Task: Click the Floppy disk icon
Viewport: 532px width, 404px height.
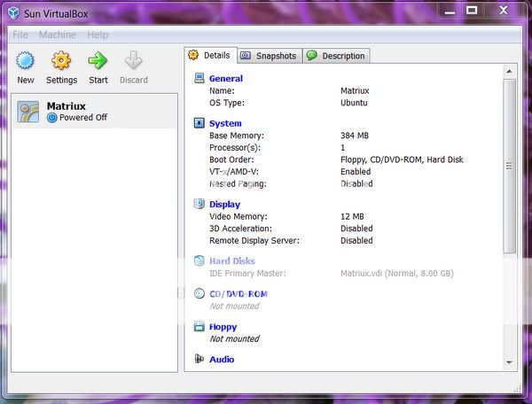Action: (199, 326)
